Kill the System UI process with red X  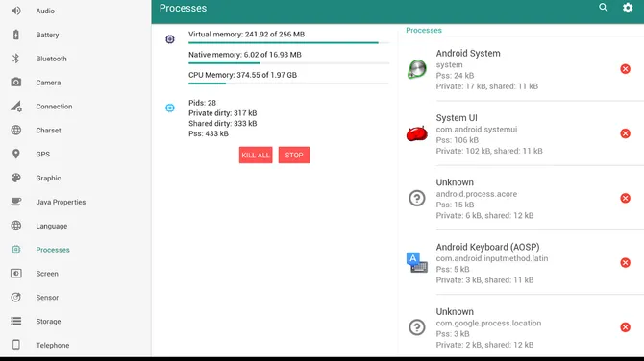pyautogui.click(x=625, y=133)
